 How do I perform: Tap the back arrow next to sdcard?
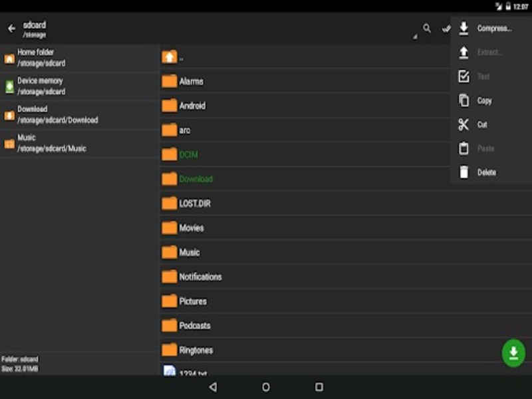point(11,28)
